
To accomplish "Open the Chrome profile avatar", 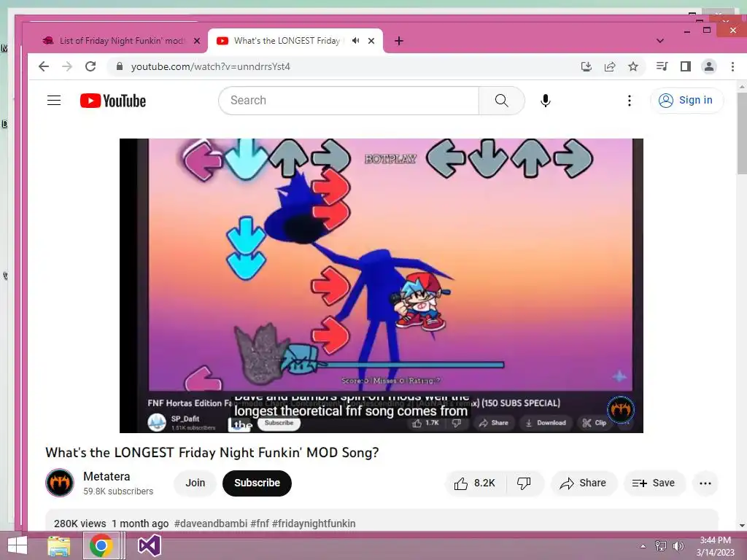I will pos(709,66).
